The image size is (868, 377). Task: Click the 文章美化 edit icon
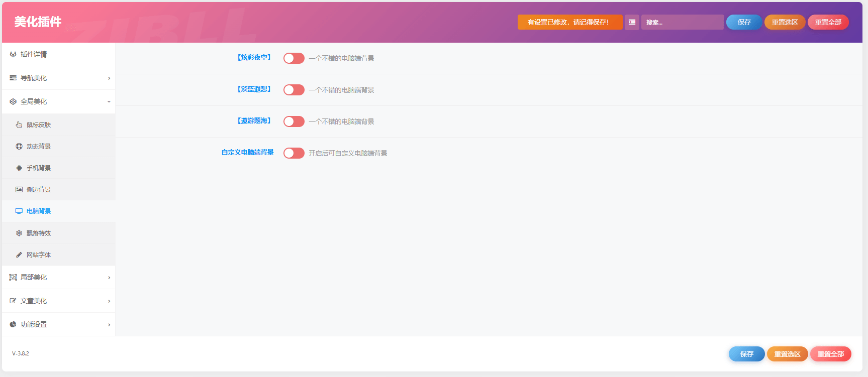point(13,301)
